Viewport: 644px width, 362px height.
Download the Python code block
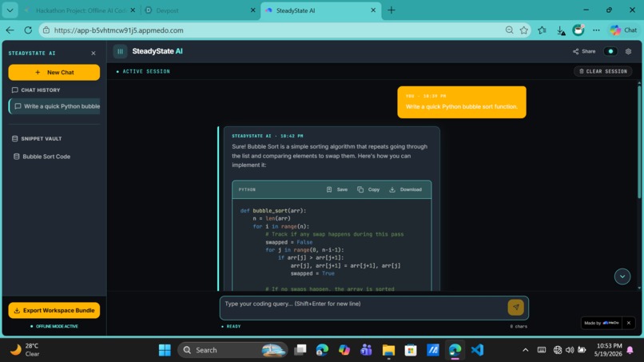pyautogui.click(x=405, y=189)
